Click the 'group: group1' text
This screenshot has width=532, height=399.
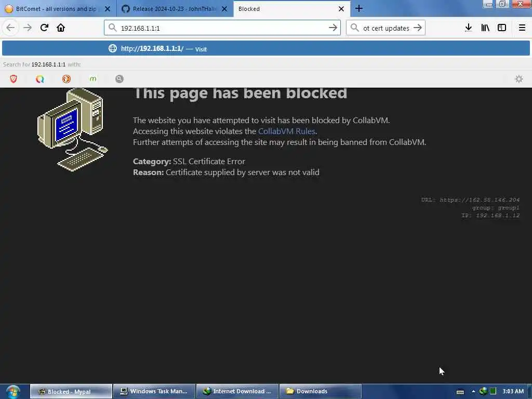click(x=496, y=208)
